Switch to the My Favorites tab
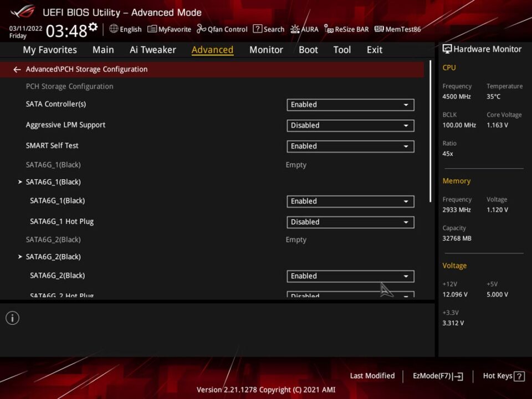This screenshot has width=532, height=399. (50, 50)
